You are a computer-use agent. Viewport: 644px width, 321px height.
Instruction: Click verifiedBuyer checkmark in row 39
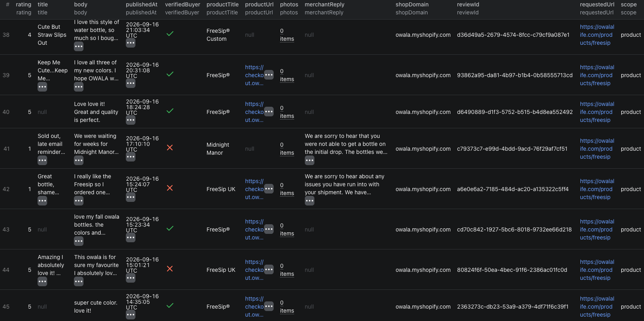(170, 74)
